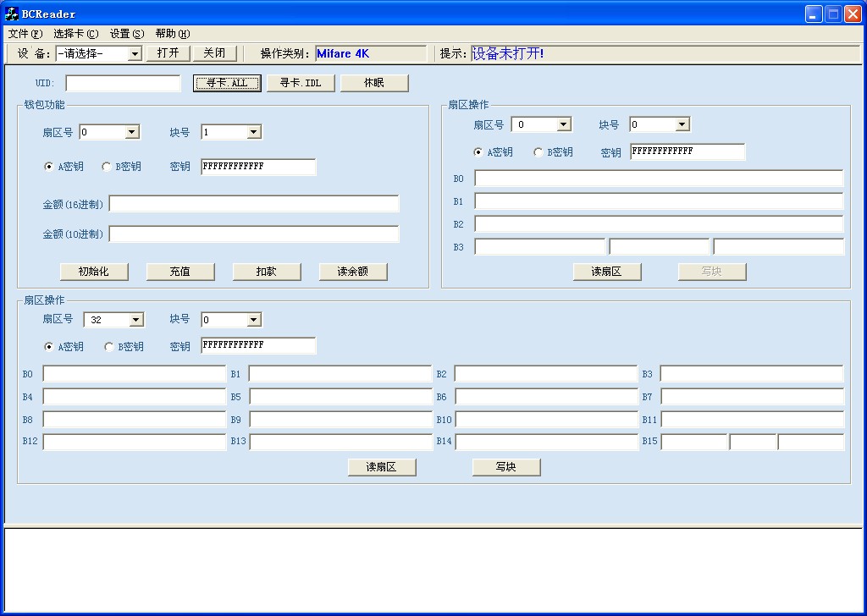Image resolution: width=867 pixels, height=616 pixels.
Task: Click the B0 field in bottom panel
Action: 135,374
